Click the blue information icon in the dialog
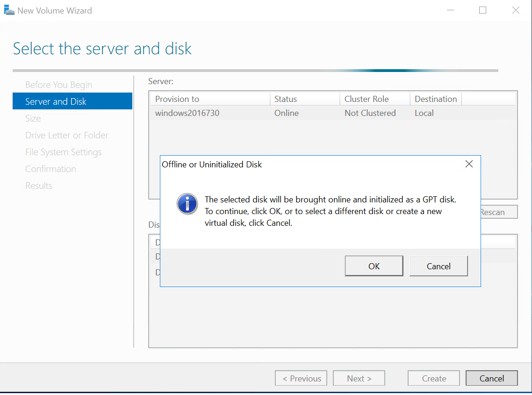532x395 pixels. (x=187, y=204)
